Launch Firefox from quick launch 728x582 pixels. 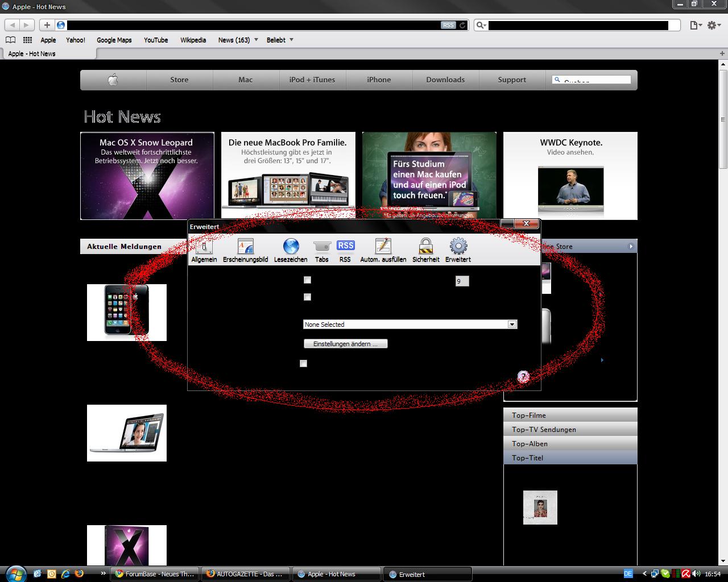point(79,574)
